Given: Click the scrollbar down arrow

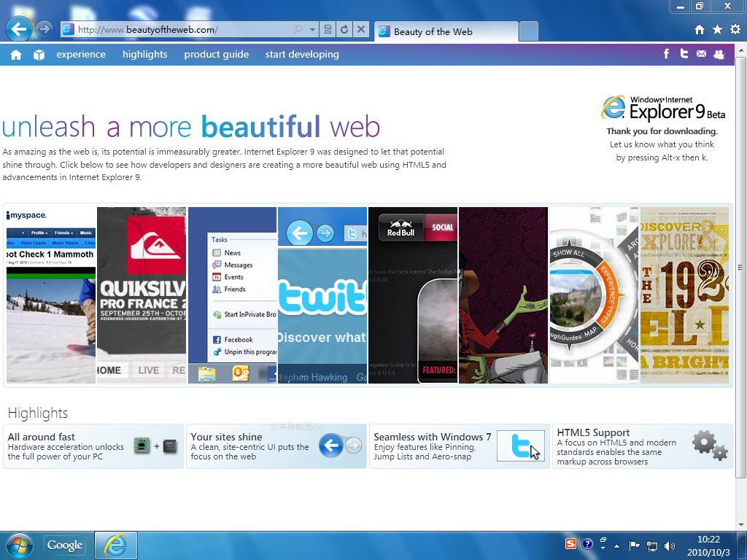Looking at the screenshot, I should pos(740,524).
